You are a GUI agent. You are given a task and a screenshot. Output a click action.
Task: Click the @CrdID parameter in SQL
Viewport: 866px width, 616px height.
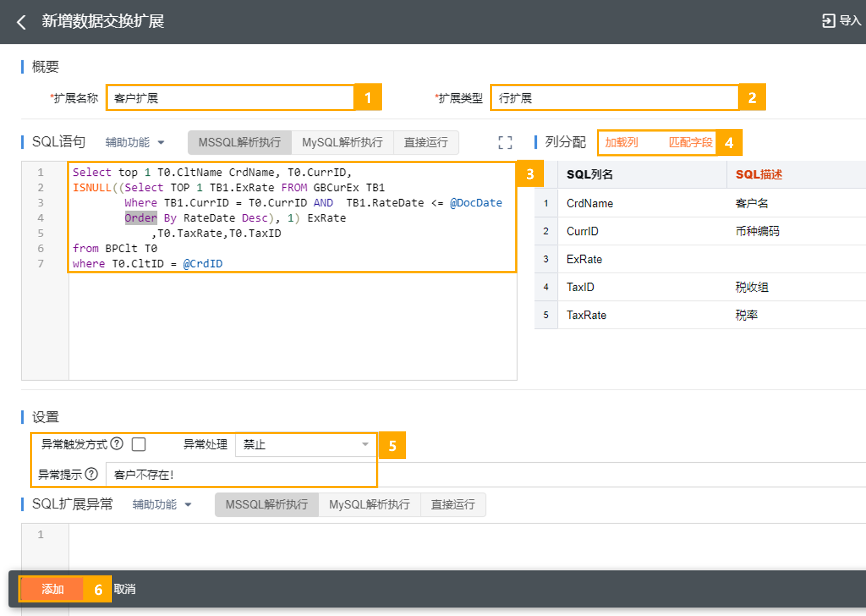tap(203, 264)
